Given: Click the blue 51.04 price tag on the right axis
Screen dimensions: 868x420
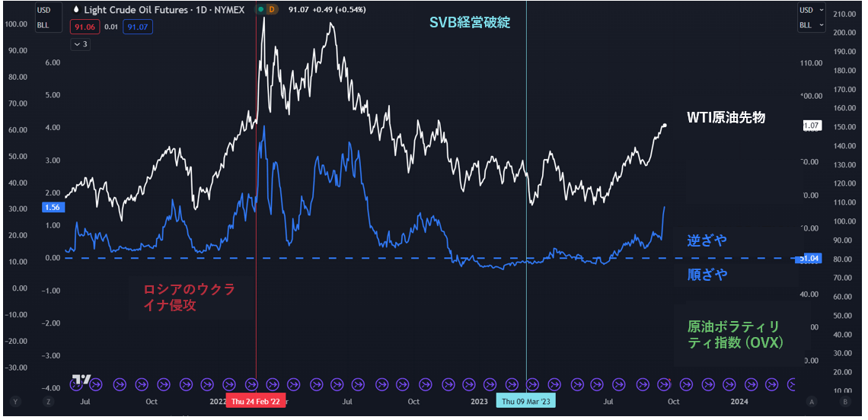Looking at the screenshot, I should (808, 259).
